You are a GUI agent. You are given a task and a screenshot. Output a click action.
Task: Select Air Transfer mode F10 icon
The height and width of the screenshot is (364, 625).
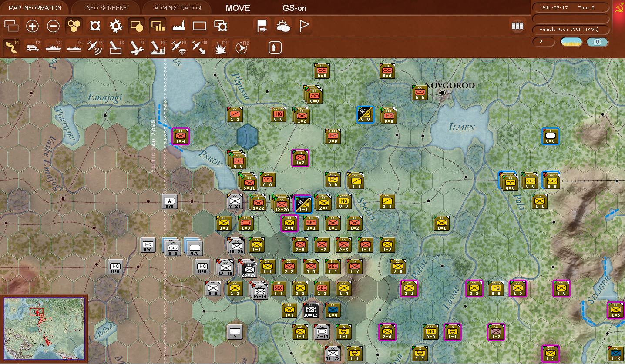point(199,47)
